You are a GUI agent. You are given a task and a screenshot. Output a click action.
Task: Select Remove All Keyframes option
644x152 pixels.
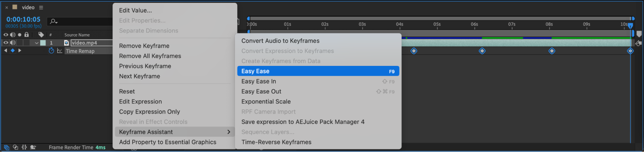[x=150, y=56]
